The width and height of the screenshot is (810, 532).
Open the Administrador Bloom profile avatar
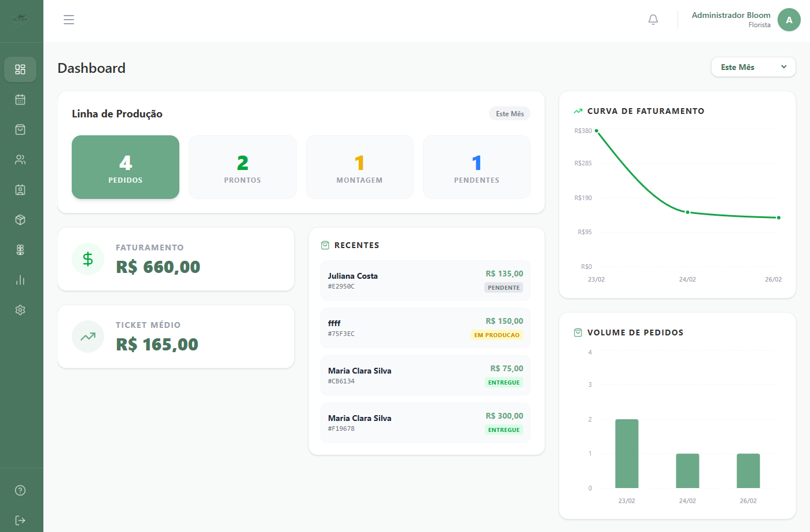(789, 20)
